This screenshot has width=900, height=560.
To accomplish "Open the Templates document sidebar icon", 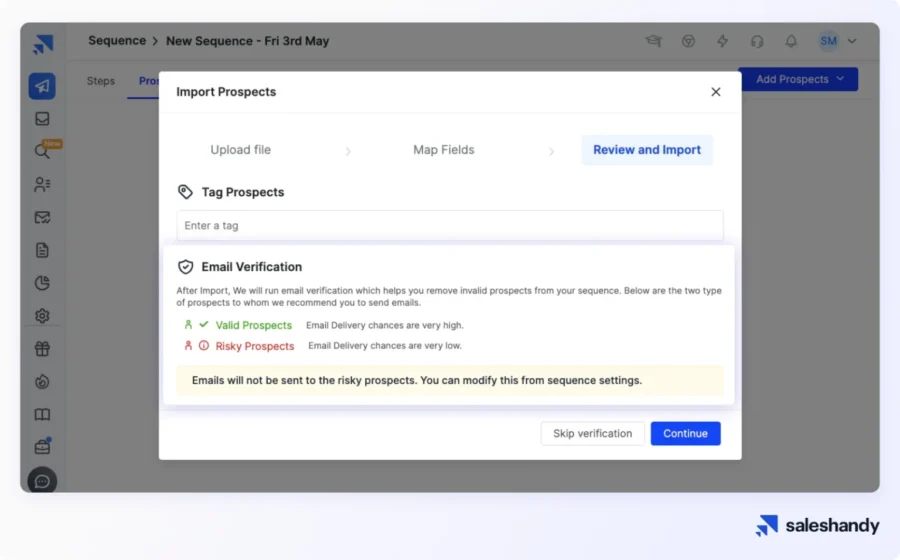I will 42,250.
